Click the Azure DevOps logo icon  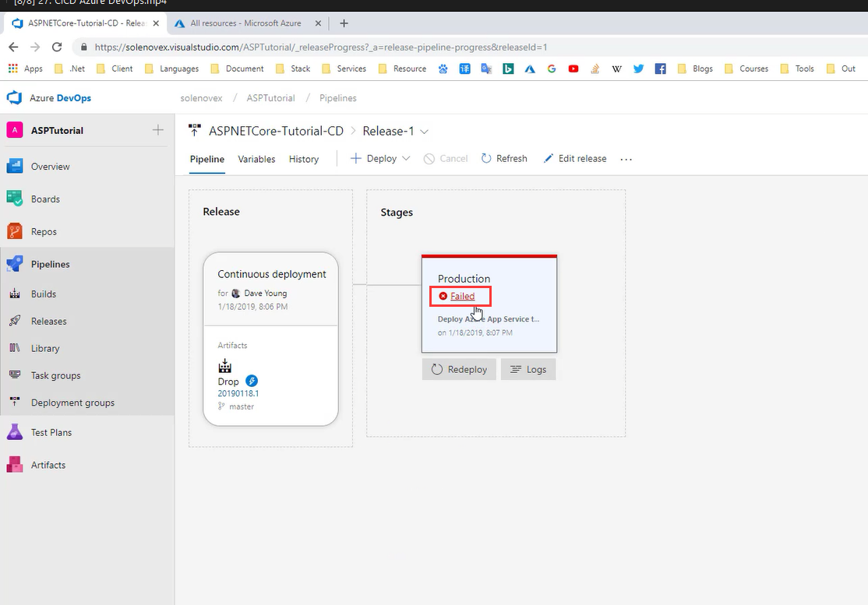pos(14,98)
